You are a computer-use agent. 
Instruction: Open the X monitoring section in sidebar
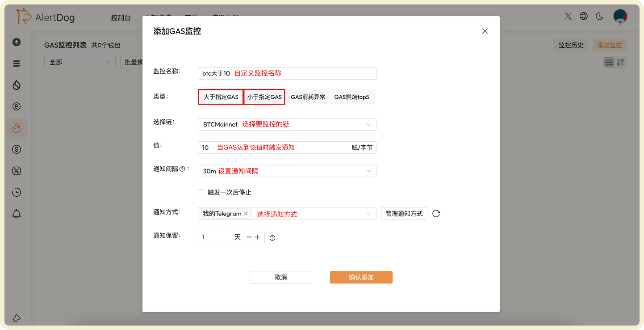(17, 170)
